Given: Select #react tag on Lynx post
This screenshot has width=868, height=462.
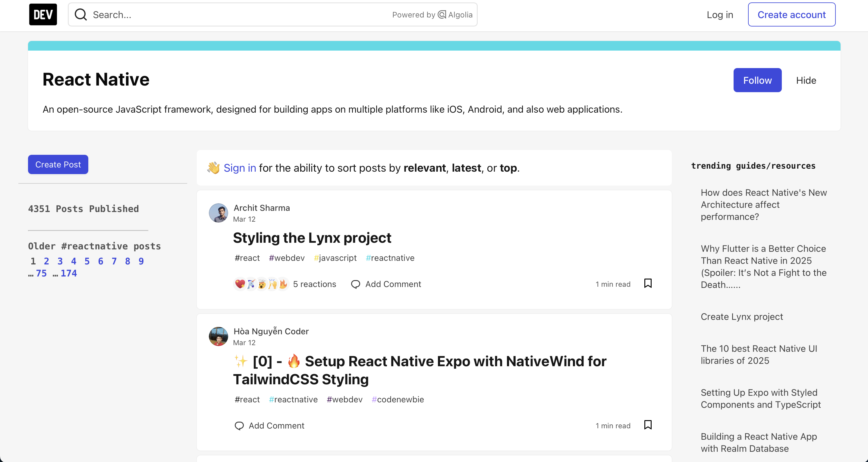Looking at the screenshot, I should tap(247, 258).
